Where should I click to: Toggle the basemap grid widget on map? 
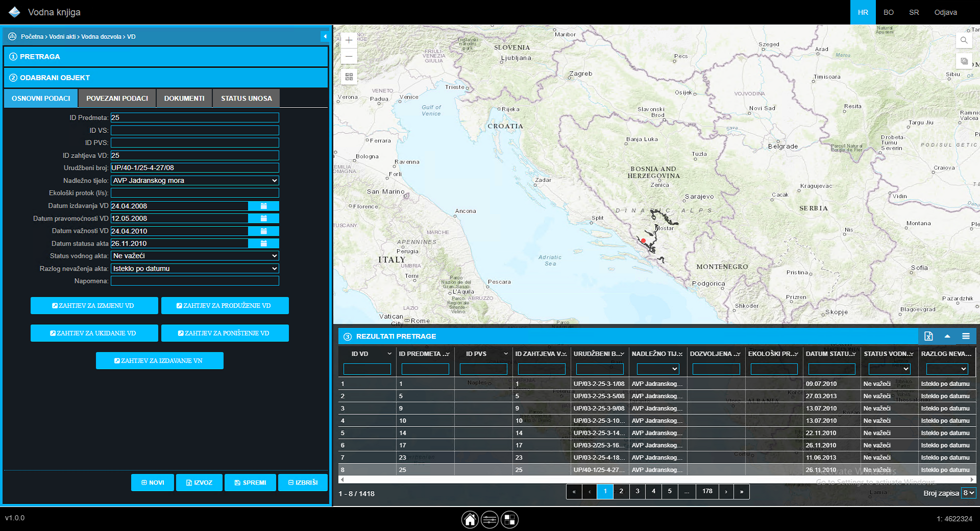[349, 77]
